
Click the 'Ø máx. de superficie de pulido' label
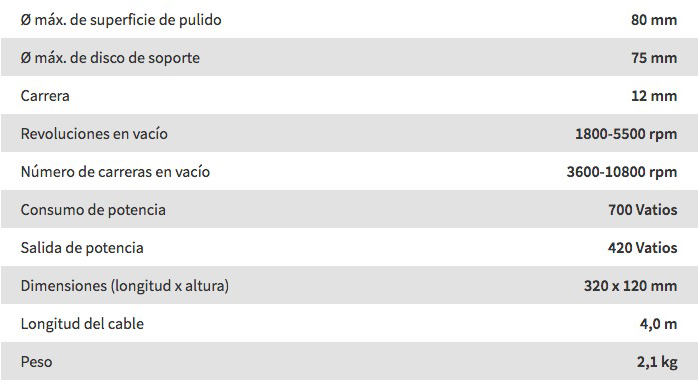[121, 20]
